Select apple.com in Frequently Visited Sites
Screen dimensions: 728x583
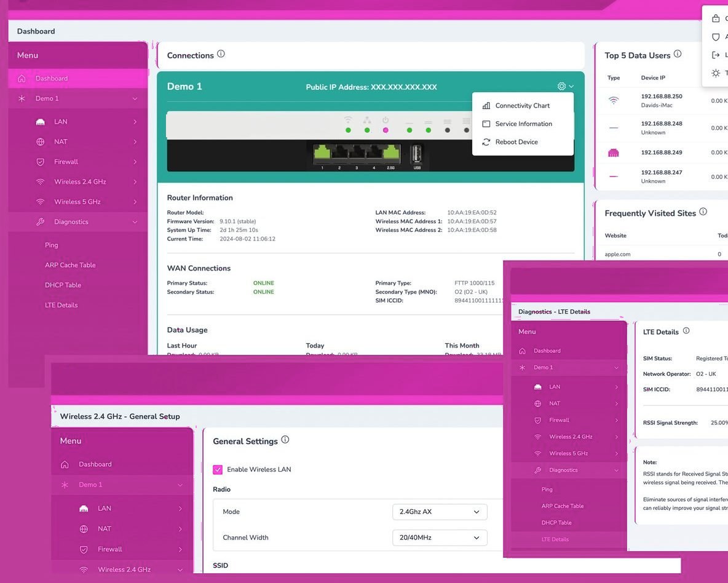[x=617, y=254]
